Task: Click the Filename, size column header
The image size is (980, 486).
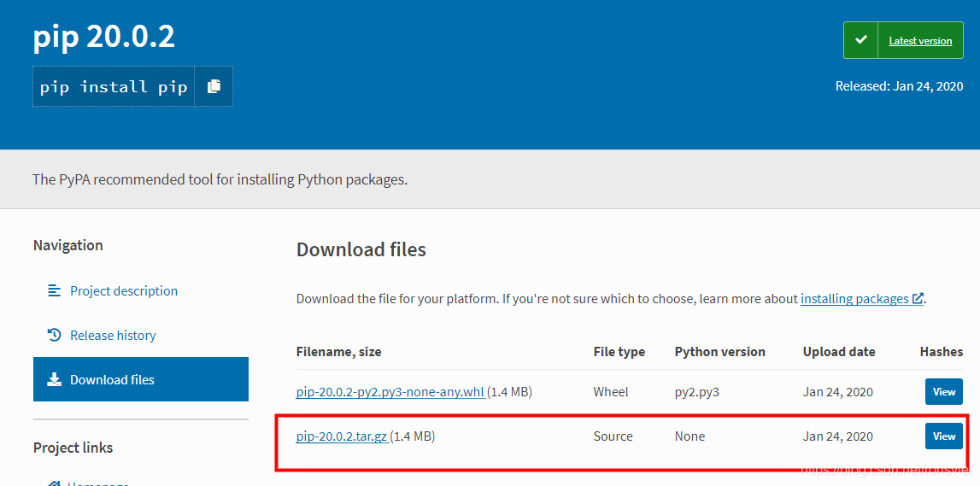Action: (338, 352)
